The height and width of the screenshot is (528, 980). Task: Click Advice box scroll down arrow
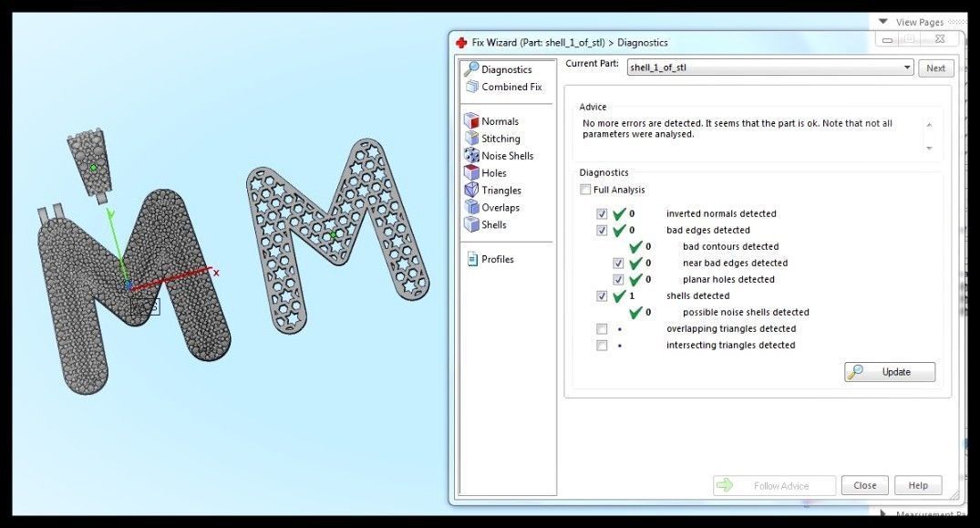[x=929, y=148]
